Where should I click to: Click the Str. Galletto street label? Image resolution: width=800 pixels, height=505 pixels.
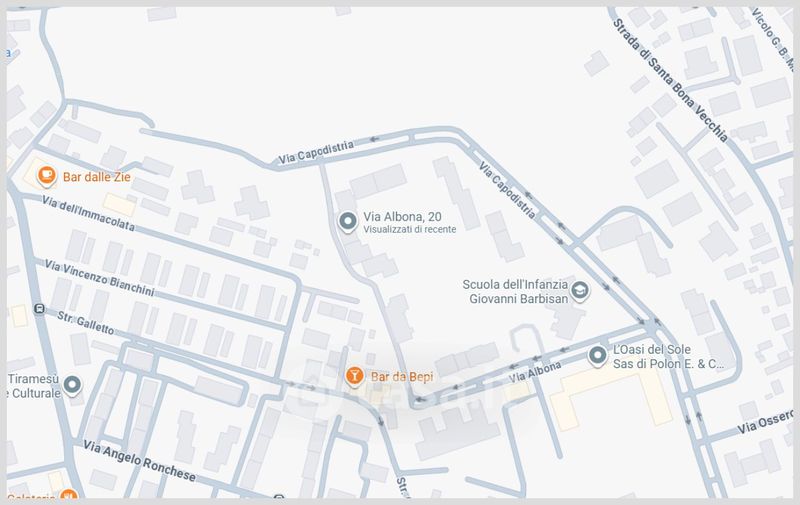[85, 323]
